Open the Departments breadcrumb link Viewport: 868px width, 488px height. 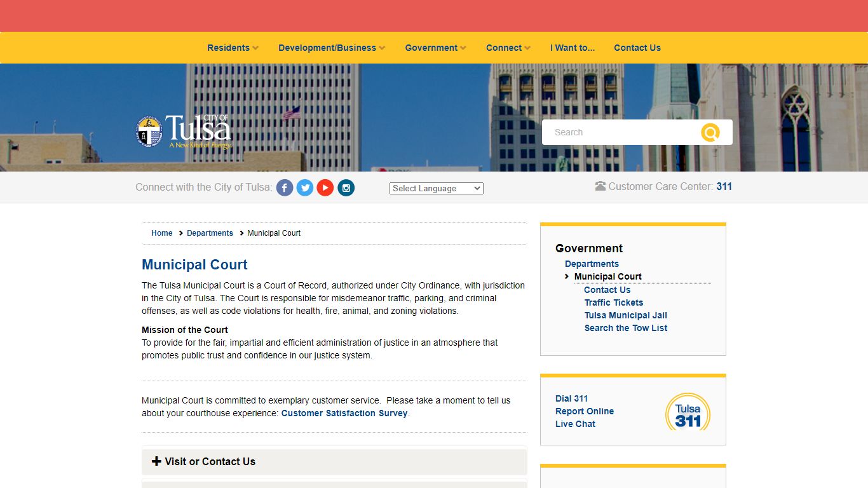click(210, 233)
